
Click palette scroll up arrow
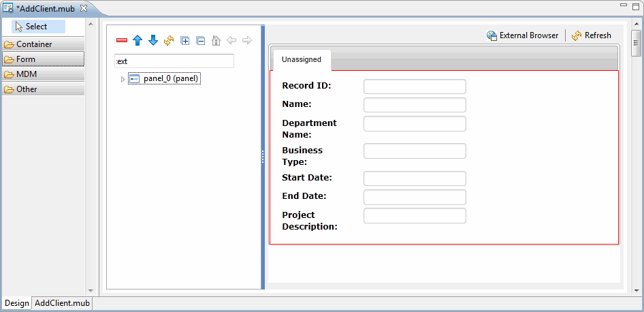(91, 25)
